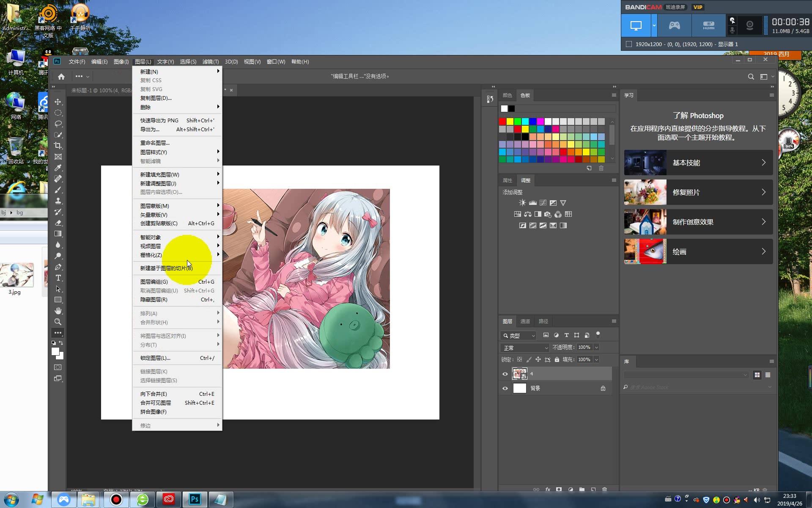Select the Zoom tool in toolbar
The height and width of the screenshot is (508, 812).
click(58, 322)
